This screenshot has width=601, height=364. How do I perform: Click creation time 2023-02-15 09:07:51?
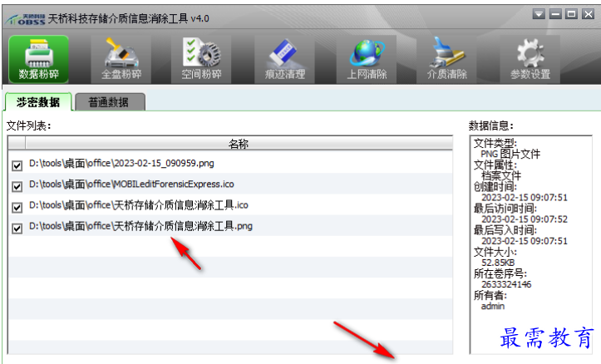tap(525, 197)
